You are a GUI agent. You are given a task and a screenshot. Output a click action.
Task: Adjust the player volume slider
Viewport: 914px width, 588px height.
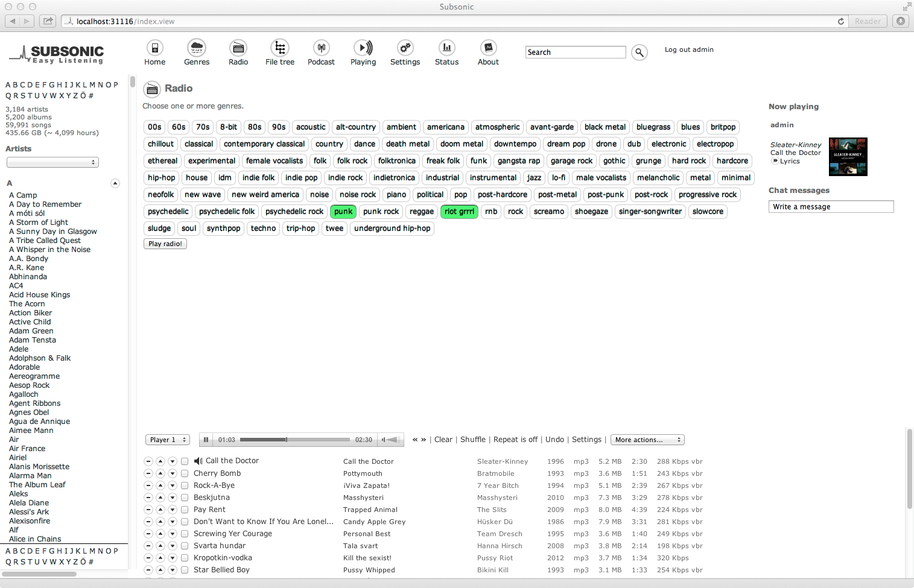pyautogui.click(x=393, y=440)
